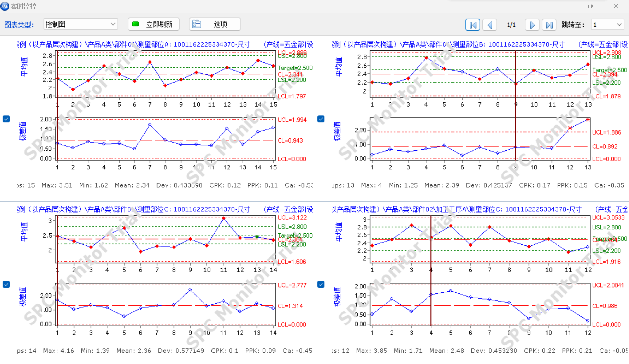Click the options list icon
The height and width of the screenshot is (364, 629).
pos(196,24)
